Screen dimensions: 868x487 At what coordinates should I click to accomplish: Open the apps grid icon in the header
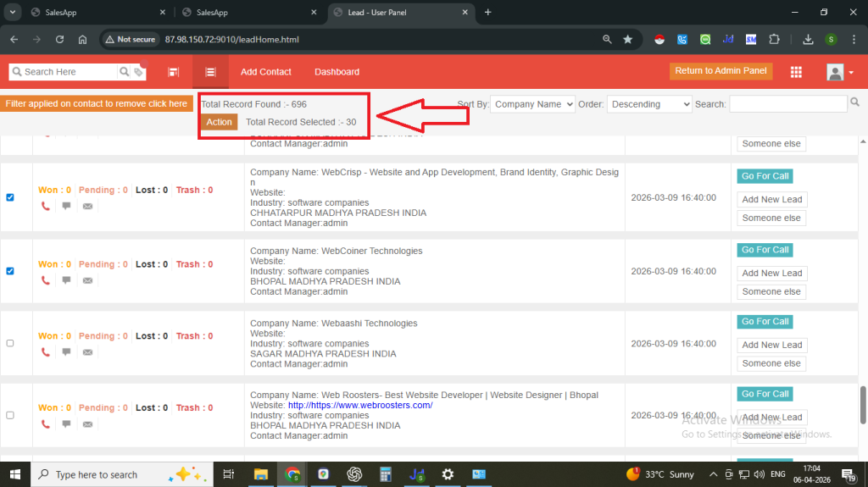(796, 72)
